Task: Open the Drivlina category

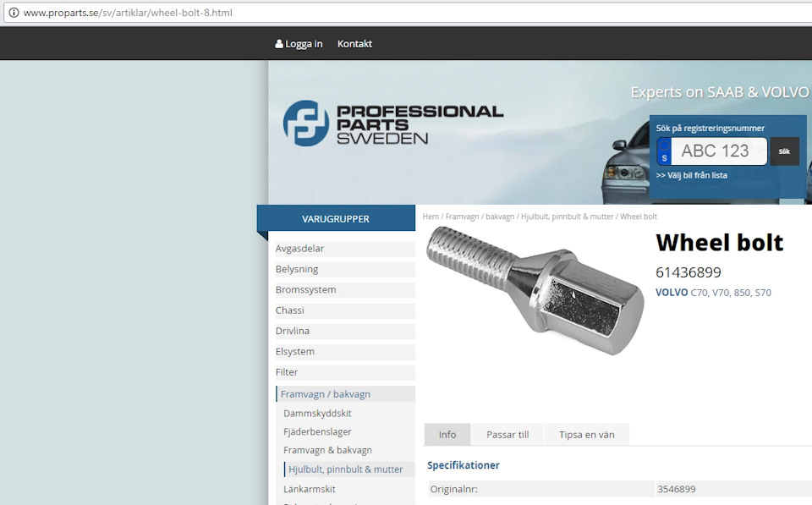Action: 345,331
